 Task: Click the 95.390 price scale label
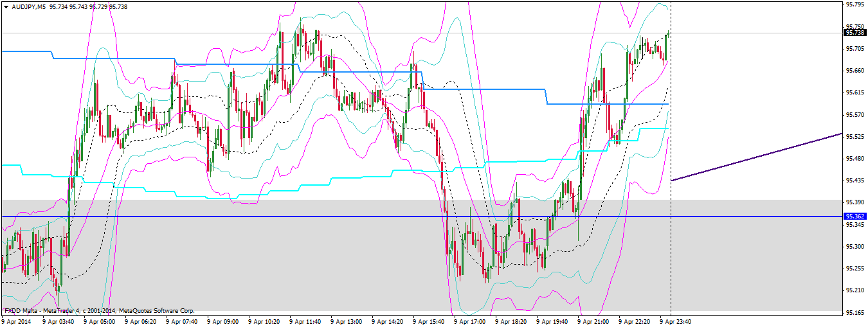[854, 202]
